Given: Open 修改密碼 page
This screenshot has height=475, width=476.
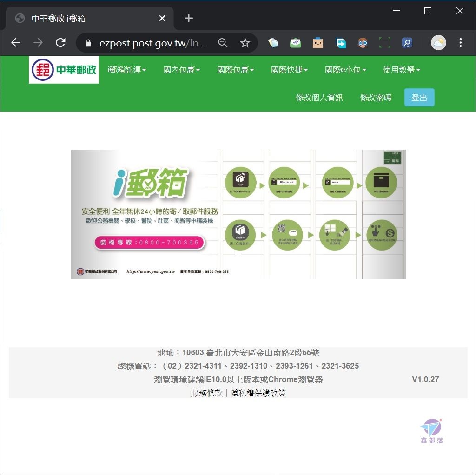Looking at the screenshot, I should pos(376,98).
